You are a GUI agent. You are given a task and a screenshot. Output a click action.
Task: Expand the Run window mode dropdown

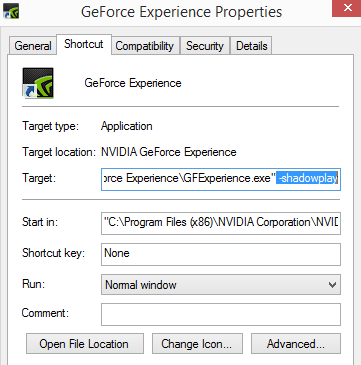point(221,285)
